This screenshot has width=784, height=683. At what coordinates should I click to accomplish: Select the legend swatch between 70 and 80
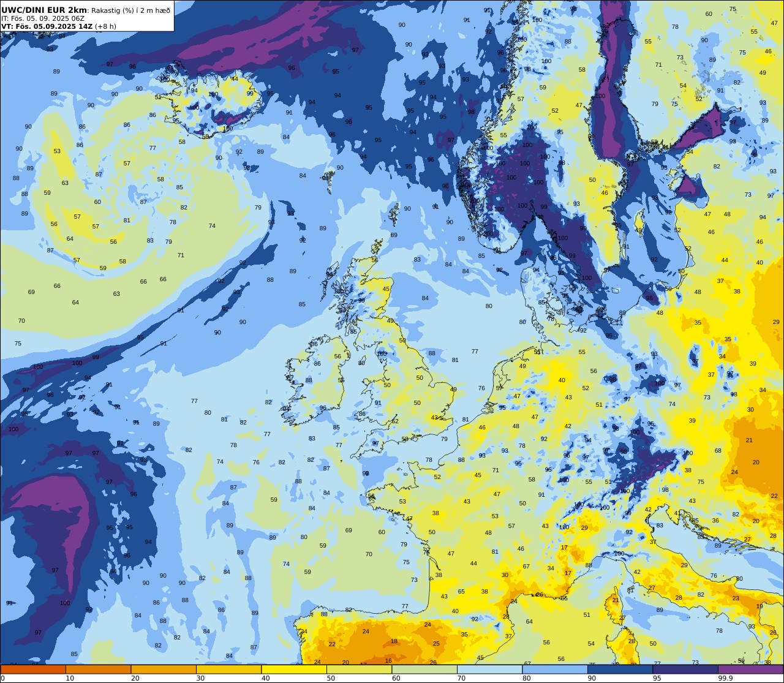click(490, 669)
